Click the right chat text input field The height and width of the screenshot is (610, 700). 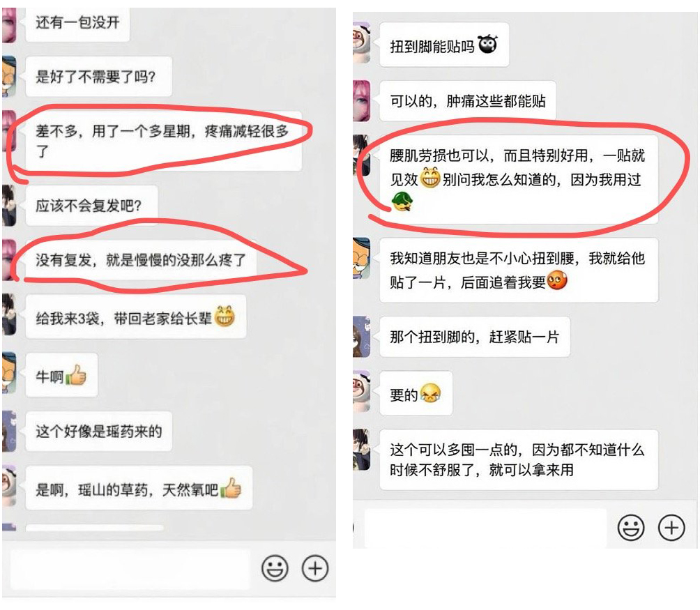click(x=485, y=528)
